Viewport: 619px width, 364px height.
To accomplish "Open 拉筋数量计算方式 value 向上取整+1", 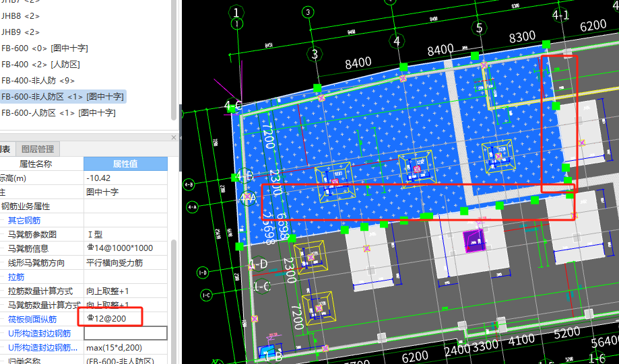I will [x=125, y=291].
